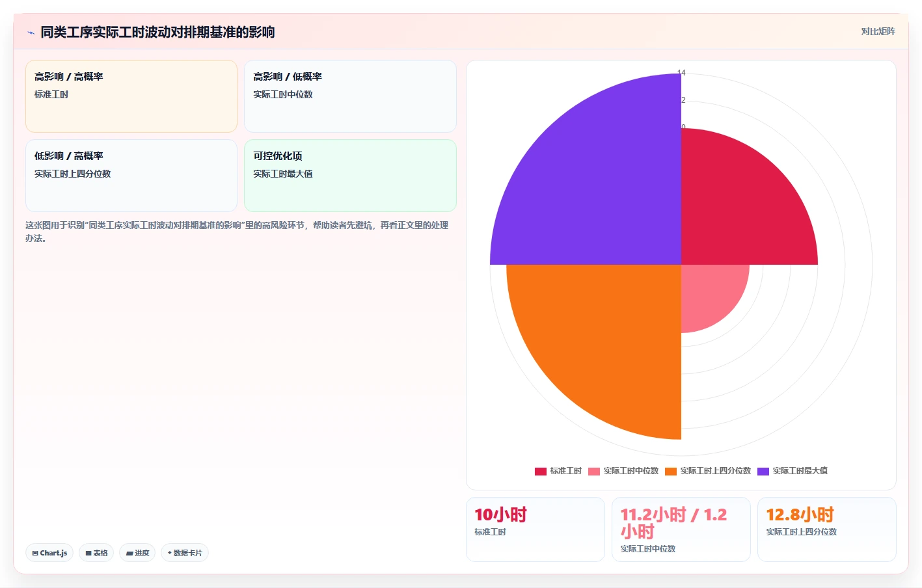922x588 pixels.
Task: Click the 进度 tag
Action: click(x=137, y=553)
